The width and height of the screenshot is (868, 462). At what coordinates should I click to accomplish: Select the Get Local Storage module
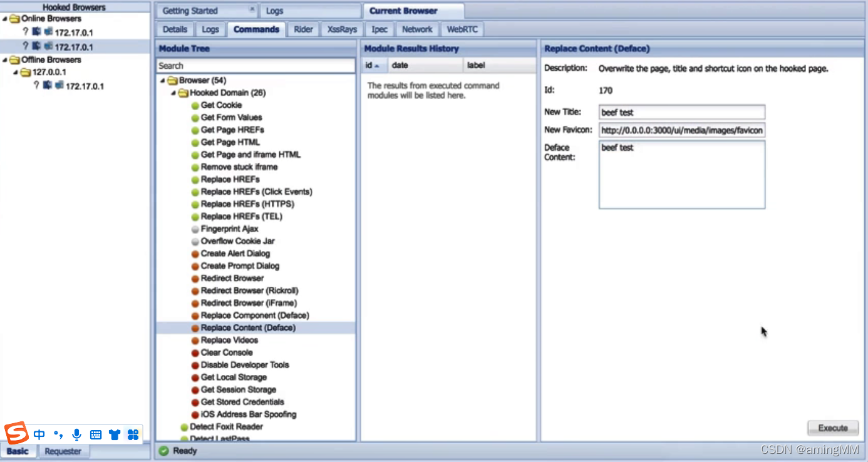click(234, 377)
